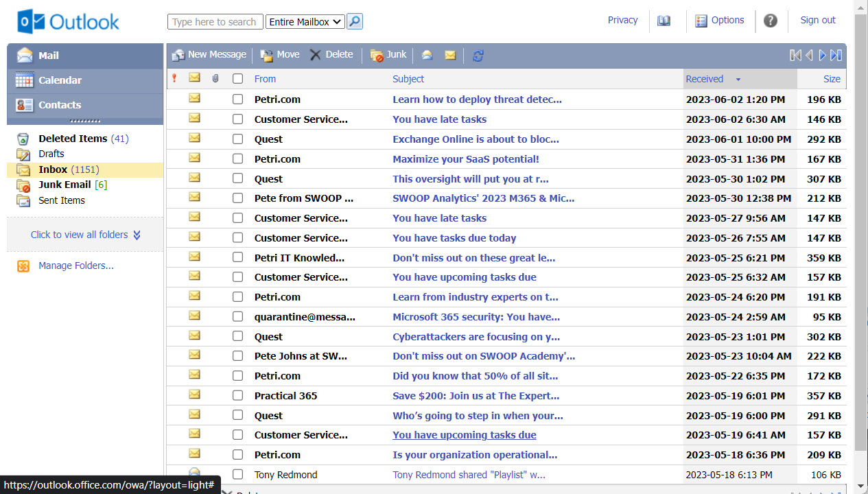Switch to the Contacts module
The width and height of the screenshot is (868, 494).
[85, 105]
